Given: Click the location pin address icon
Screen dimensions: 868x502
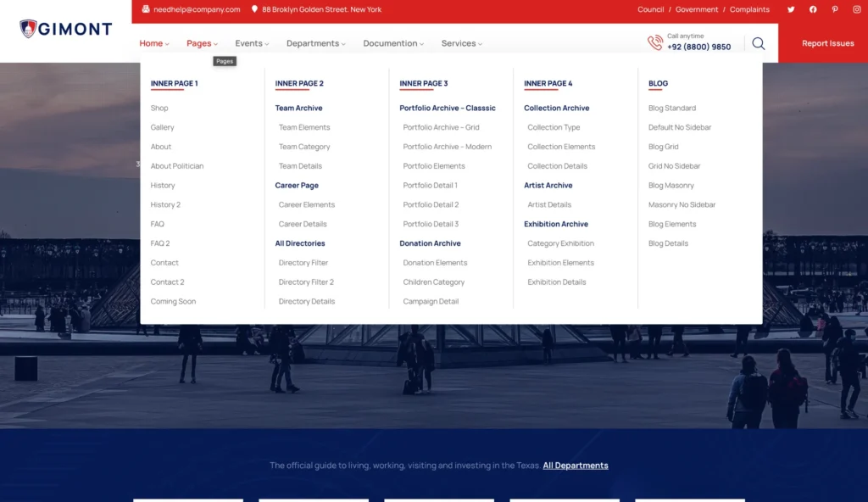Looking at the screenshot, I should [254, 9].
